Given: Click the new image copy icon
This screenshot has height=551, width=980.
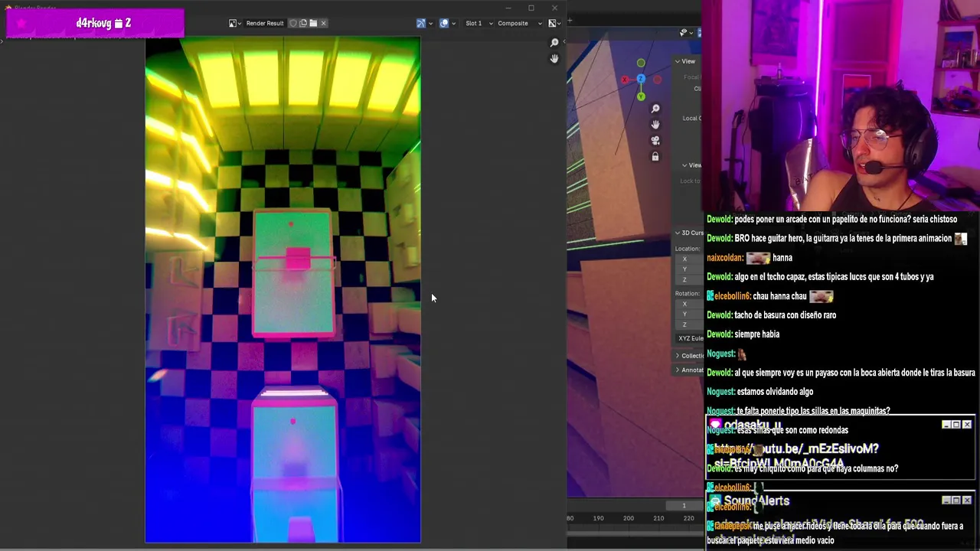Looking at the screenshot, I should click(303, 23).
